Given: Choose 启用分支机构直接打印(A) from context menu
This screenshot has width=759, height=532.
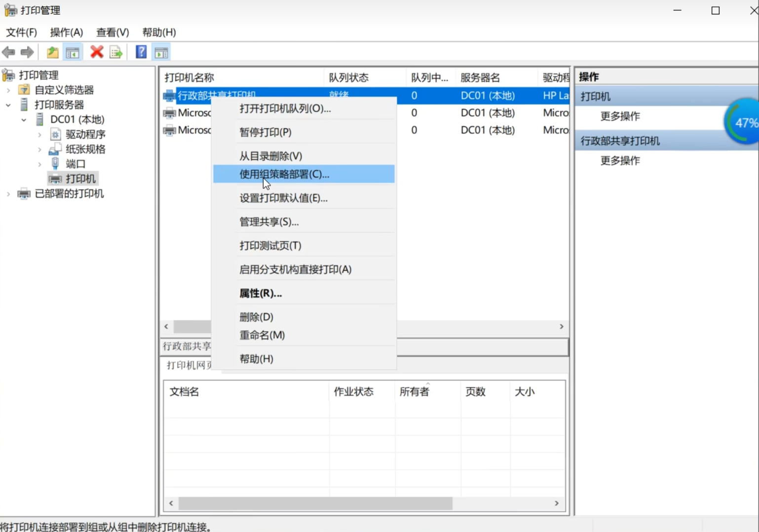Looking at the screenshot, I should (x=304, y=269).
